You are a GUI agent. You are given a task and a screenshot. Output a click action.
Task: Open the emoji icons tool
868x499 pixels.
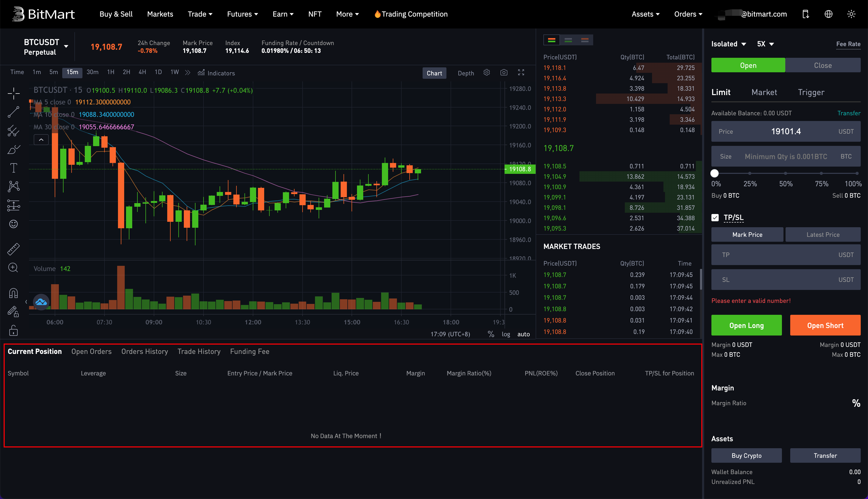pos(13,224)
